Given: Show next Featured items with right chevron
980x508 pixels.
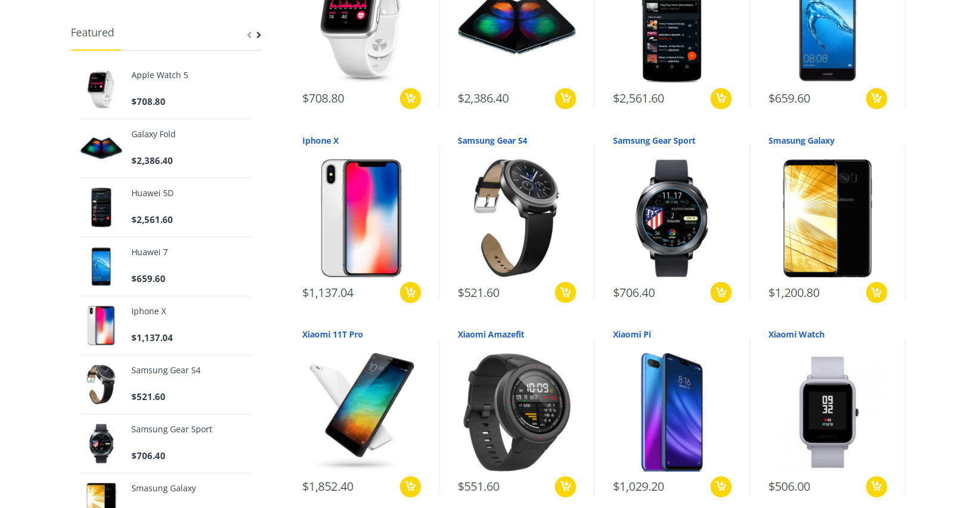Looking at the screenshot, I should (x=259, y=35).
